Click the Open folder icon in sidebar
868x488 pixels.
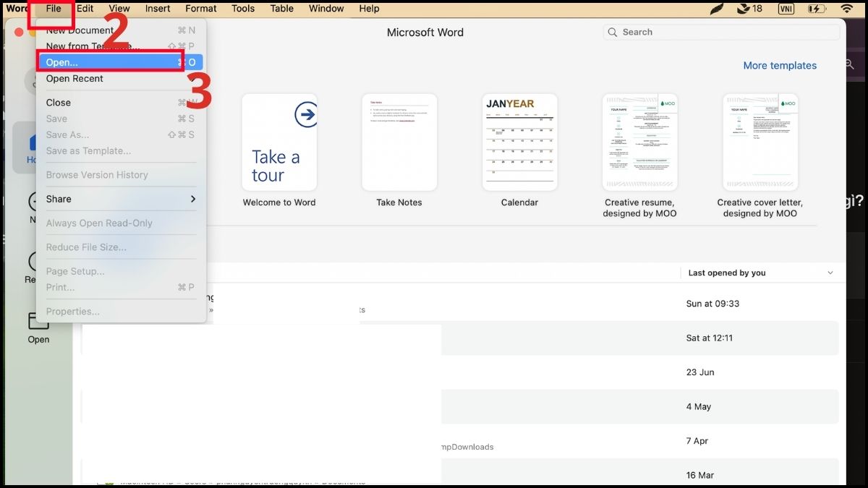coord(38,320)
